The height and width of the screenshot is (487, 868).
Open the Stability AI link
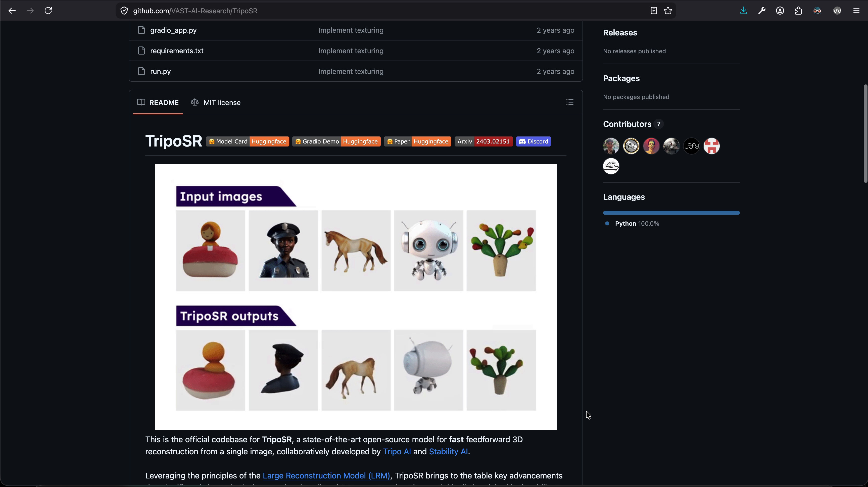click(448, 452)
